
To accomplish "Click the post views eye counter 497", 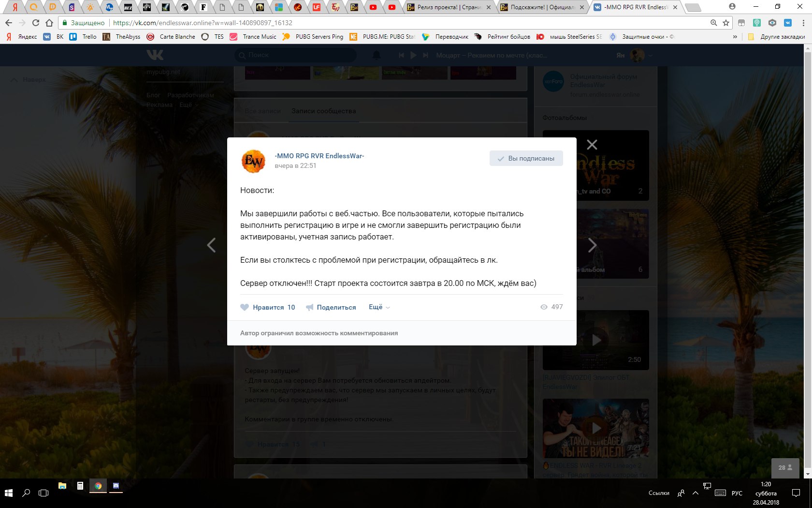I will [551, 307].
